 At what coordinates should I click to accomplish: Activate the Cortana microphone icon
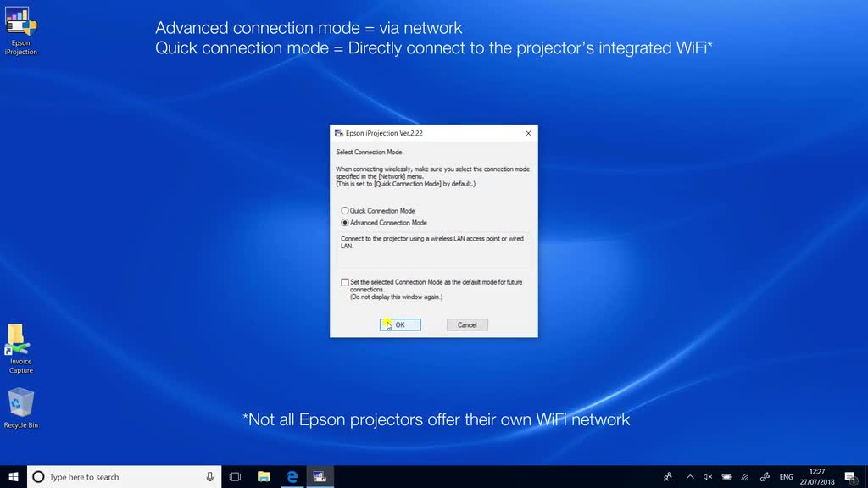tap(210, 476)
